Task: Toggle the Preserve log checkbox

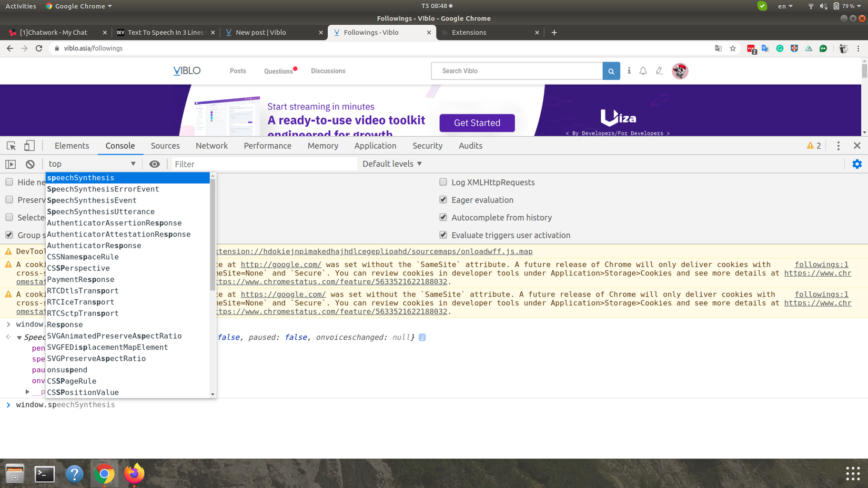Action: coord(9,200)
